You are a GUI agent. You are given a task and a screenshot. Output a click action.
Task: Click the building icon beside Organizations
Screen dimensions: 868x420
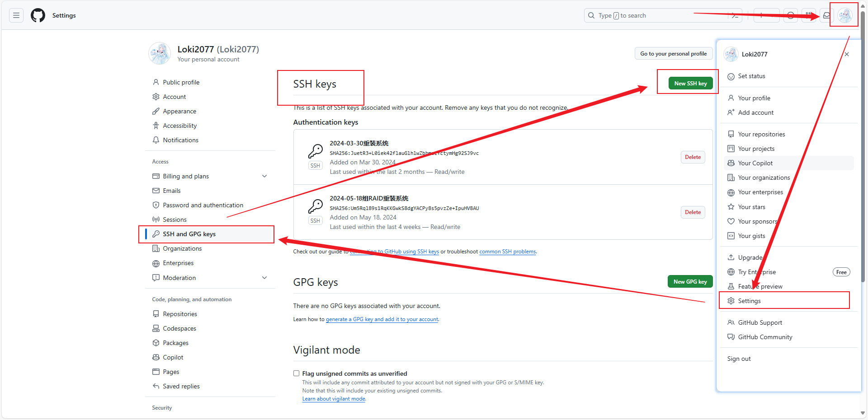156,248
